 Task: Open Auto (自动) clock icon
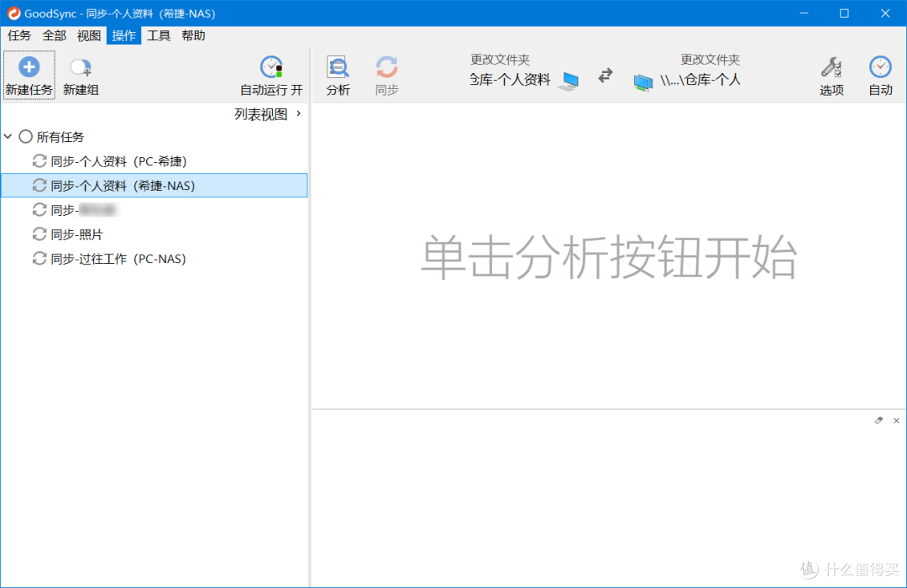(x=880, y=68)
